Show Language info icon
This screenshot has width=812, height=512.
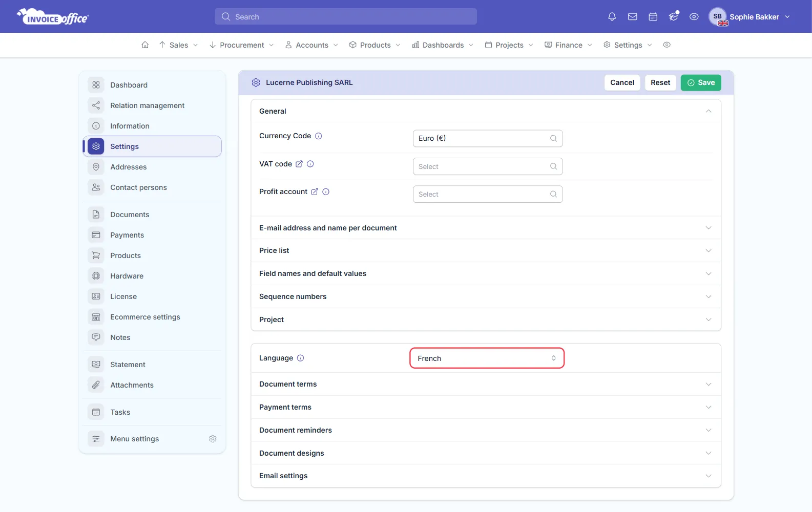(300, 358)
